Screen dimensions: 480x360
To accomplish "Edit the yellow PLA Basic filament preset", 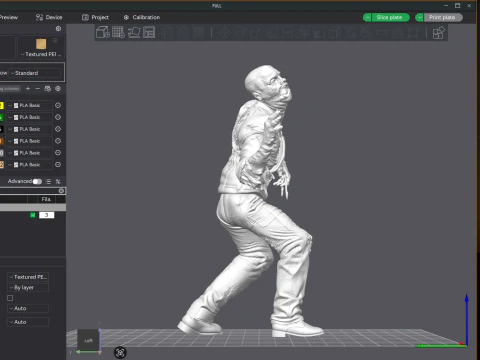I will tap(58, 105).
